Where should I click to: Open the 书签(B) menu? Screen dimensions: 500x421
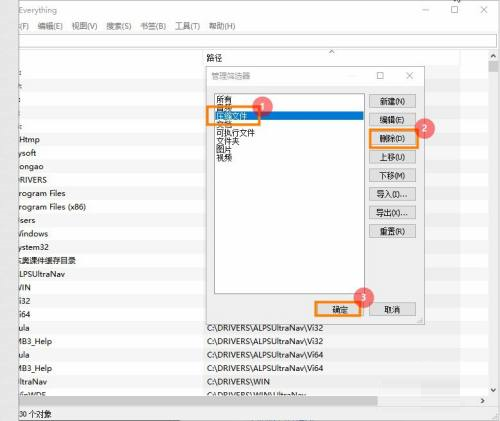tap(153, 26)
